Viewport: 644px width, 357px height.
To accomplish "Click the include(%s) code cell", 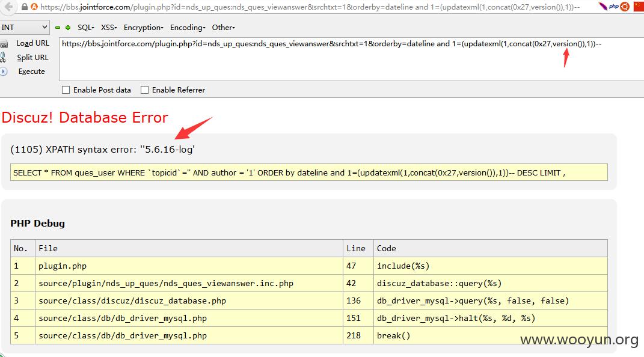I will point(491,266).
